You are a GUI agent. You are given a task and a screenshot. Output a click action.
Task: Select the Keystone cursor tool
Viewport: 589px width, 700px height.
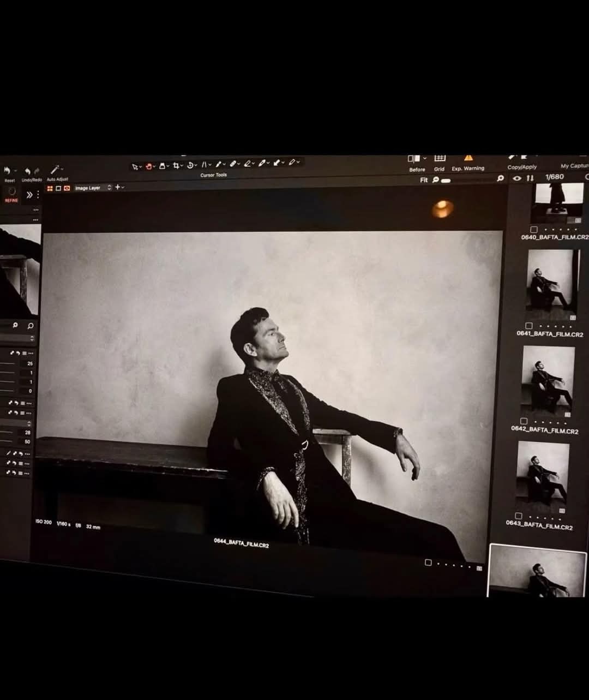click(x=204, y=165)
